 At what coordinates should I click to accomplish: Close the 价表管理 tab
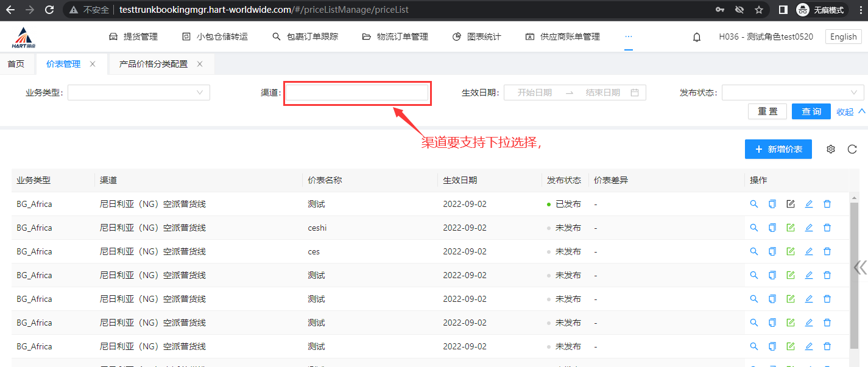point(93,64)
